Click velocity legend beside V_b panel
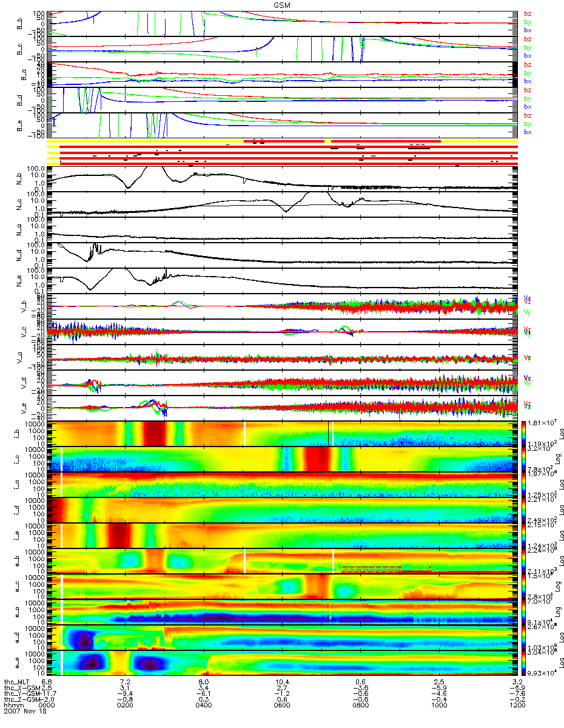This screenshot has width=564, height=728. point(528,305)
